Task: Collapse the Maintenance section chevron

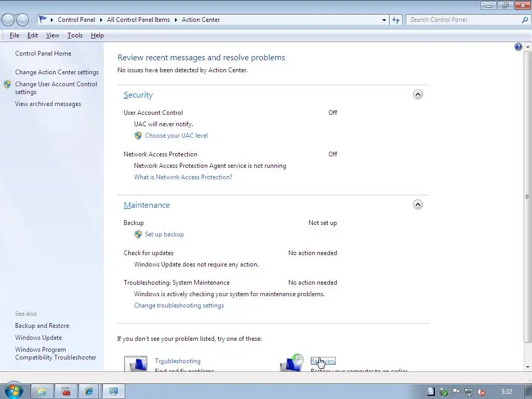Action: coord(418,205)
